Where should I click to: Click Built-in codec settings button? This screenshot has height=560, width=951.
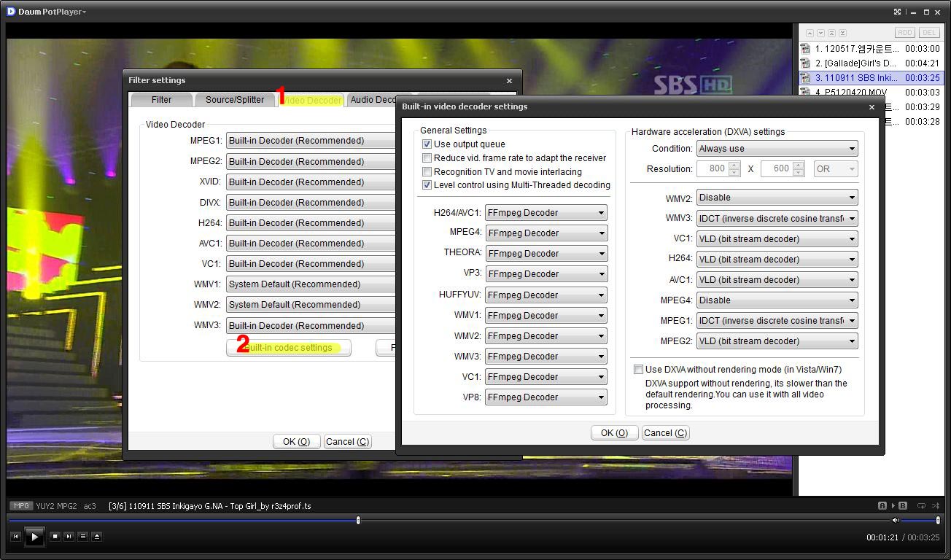click(x=289, y=348)
